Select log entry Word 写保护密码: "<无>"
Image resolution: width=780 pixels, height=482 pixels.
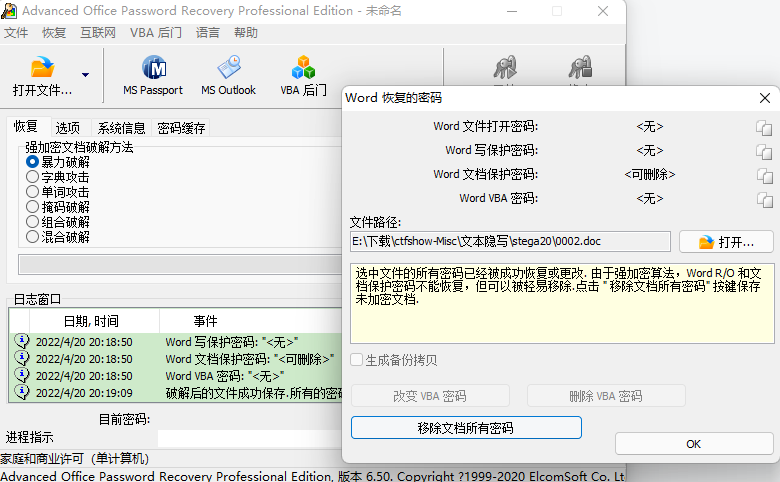click(x=176, y=342)
